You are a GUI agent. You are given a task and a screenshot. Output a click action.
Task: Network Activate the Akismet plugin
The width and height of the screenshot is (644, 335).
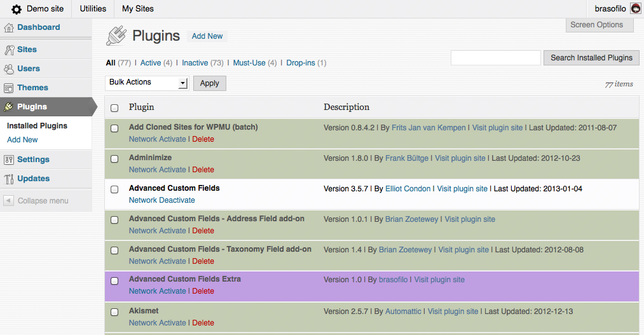(157, 323)
